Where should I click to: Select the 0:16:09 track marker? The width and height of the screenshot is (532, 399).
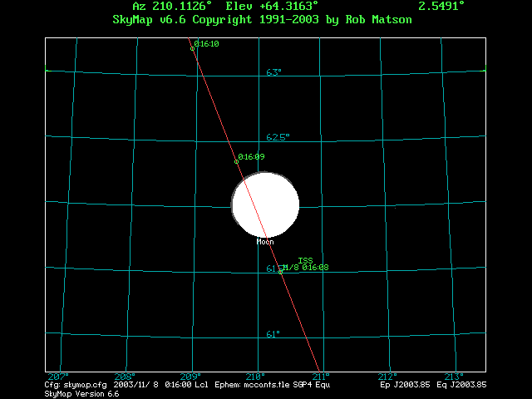[x=237, y=161]
